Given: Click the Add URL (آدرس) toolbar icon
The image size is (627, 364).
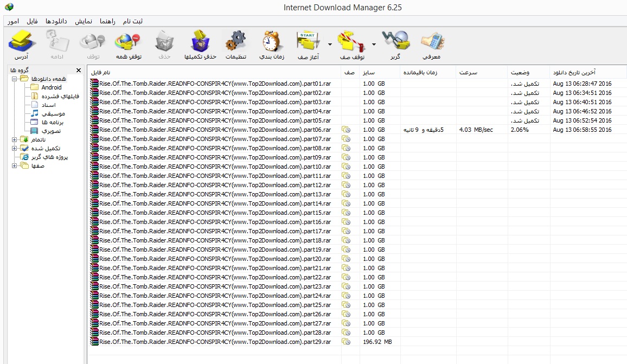Looking at the screenshot, I should click(22, 41).
